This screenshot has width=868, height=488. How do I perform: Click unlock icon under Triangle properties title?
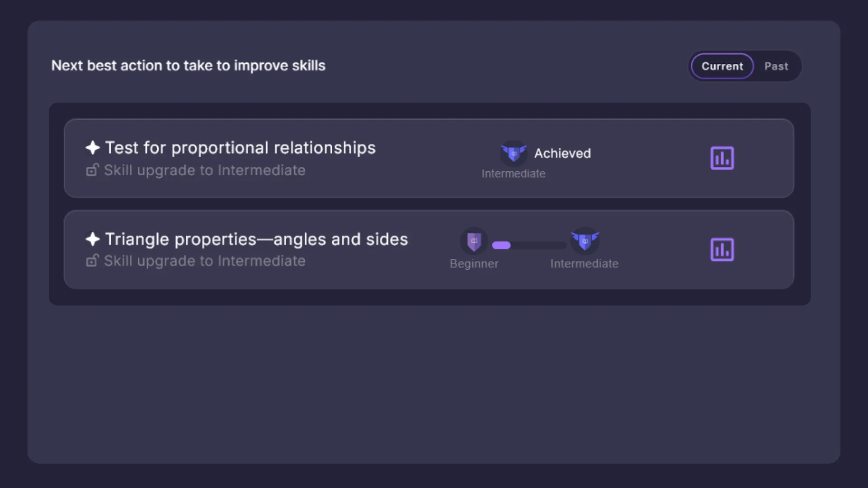pos(92,261)
